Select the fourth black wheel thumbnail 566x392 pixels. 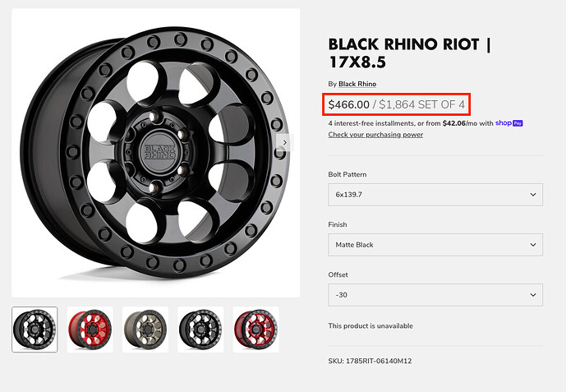(x=200, y=330)
